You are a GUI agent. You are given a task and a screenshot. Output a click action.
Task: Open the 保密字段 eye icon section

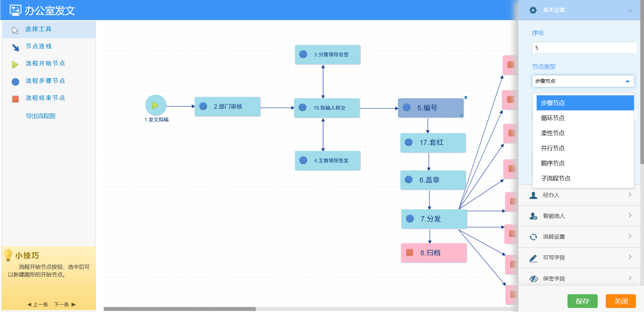pos(533,279)
